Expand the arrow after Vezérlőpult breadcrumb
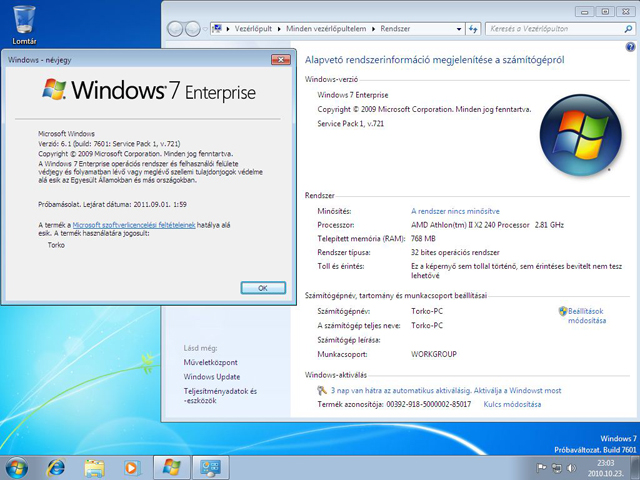Screen dimensions: 640x480 (279, 29)
